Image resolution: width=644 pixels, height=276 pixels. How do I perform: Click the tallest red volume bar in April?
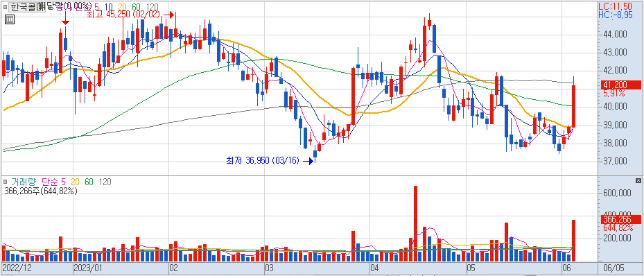coord(415,223)
